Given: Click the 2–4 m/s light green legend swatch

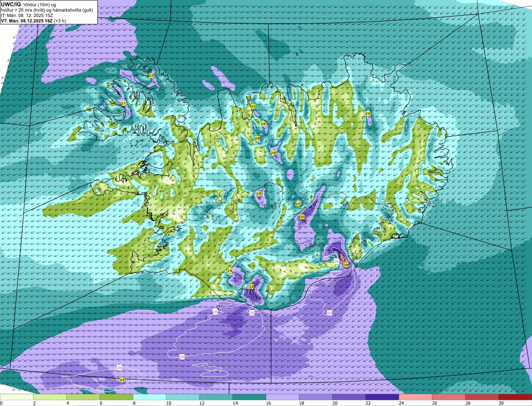Looking at the screenshot, I should click(x=50, y=397).
